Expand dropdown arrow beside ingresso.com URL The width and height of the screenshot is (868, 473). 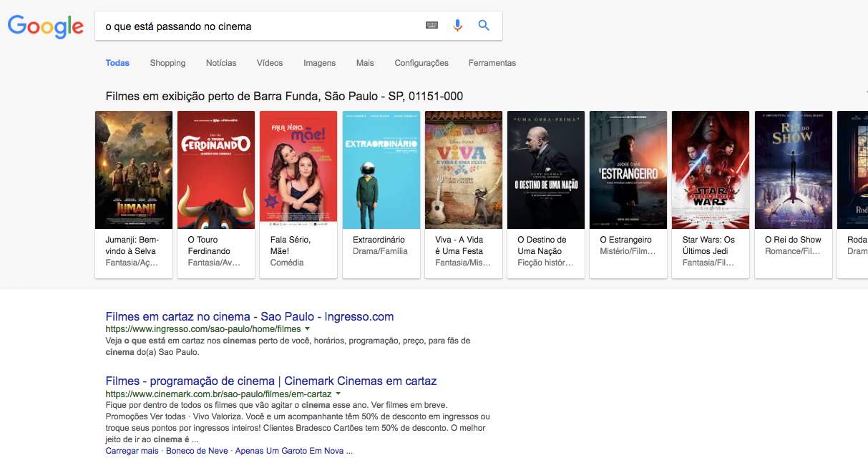tap(307, 328)
